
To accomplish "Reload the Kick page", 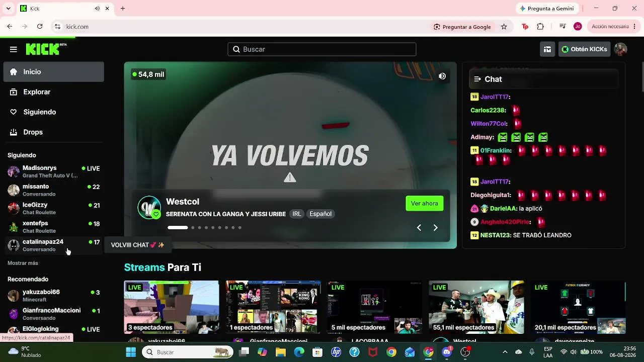I will [40, 27].
